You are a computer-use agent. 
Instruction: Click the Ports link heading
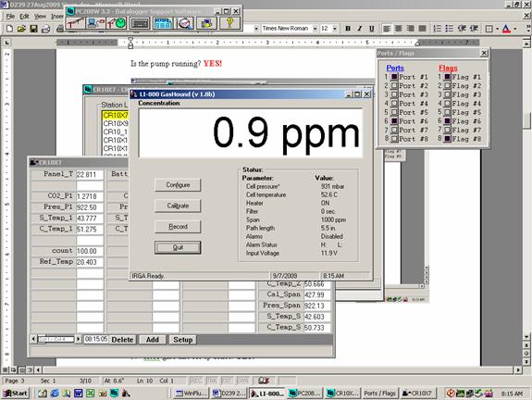point(395,68)
